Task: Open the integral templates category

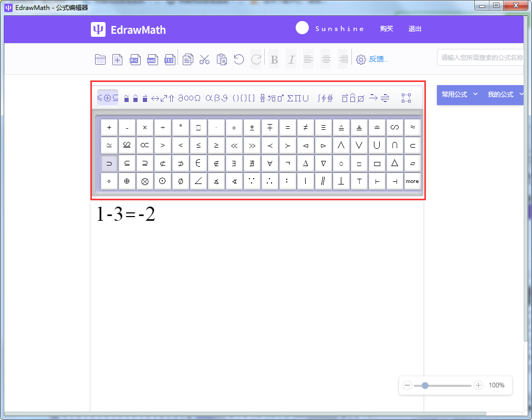Action: click(x=325, y=98)
